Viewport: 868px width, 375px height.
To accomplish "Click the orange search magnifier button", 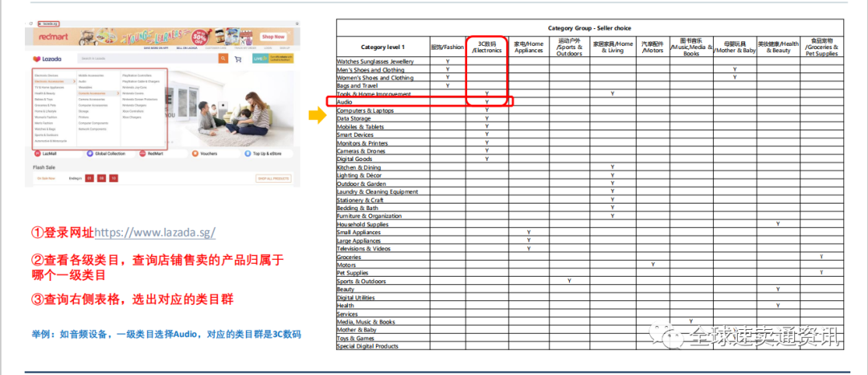I will [223, 59].
